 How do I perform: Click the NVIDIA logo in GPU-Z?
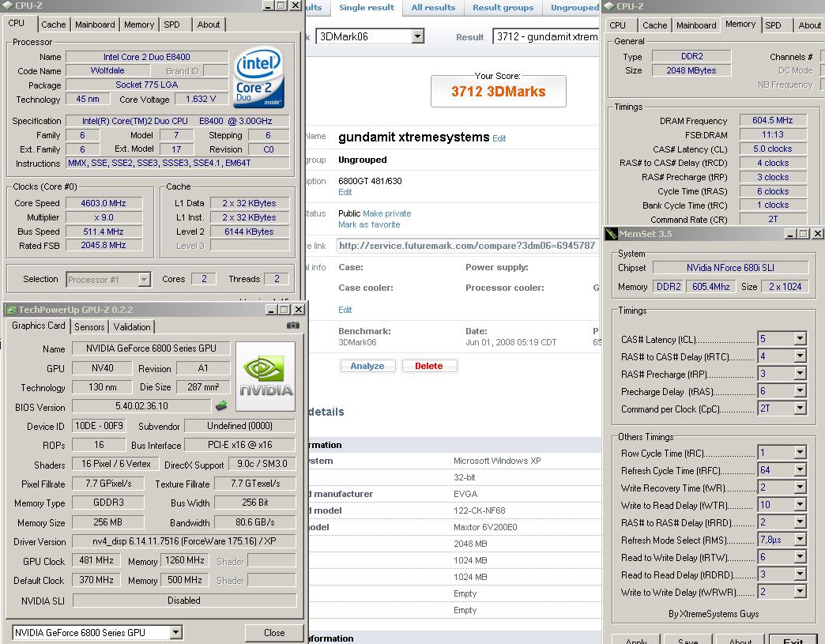(266, 376)
